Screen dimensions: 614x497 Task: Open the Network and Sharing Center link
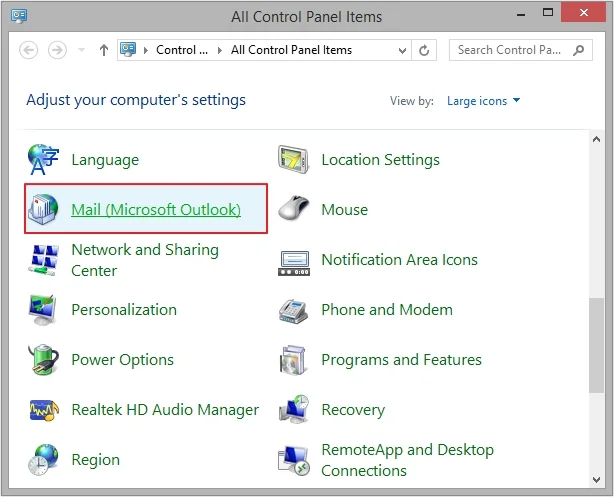[x=145, y=260]
